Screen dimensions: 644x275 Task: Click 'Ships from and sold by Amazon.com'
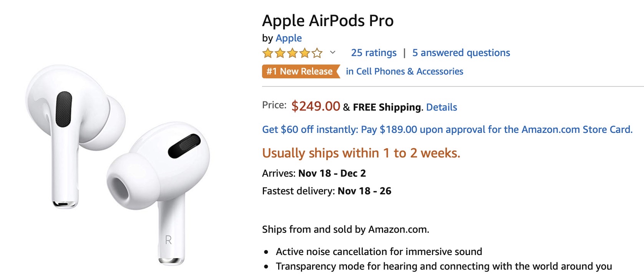(345, 229)
